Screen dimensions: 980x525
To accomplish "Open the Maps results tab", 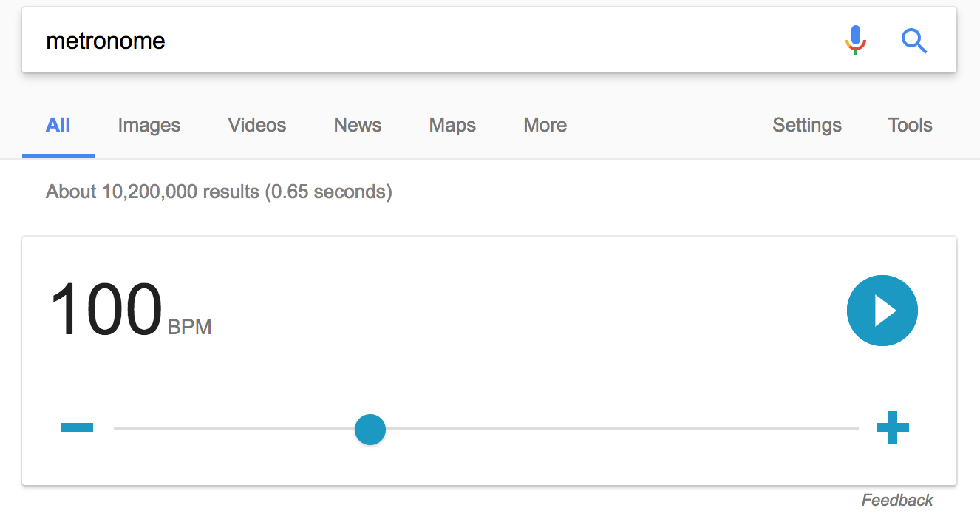I will coord(452,125).
